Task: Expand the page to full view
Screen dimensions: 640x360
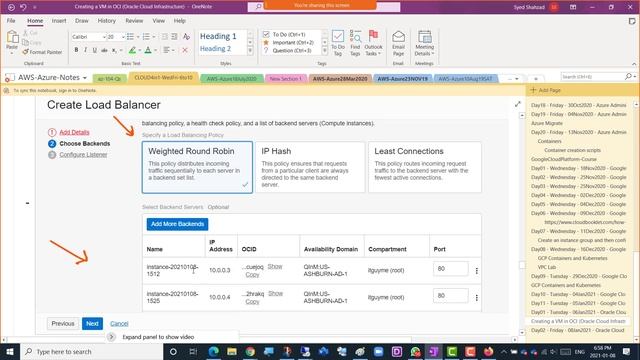Action: coord(518,104)
